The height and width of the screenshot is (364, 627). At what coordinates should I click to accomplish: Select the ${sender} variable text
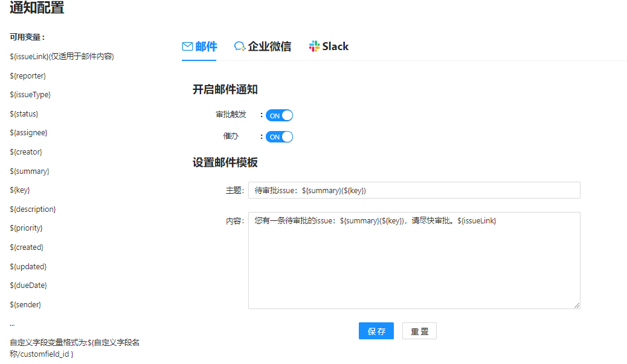pos(25,304)
